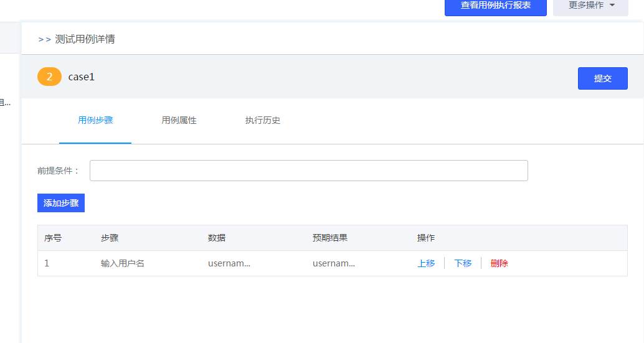Select the case1 title text
Image resolution: width=644 pixels, height=343 pixels.
click(82, 77)
